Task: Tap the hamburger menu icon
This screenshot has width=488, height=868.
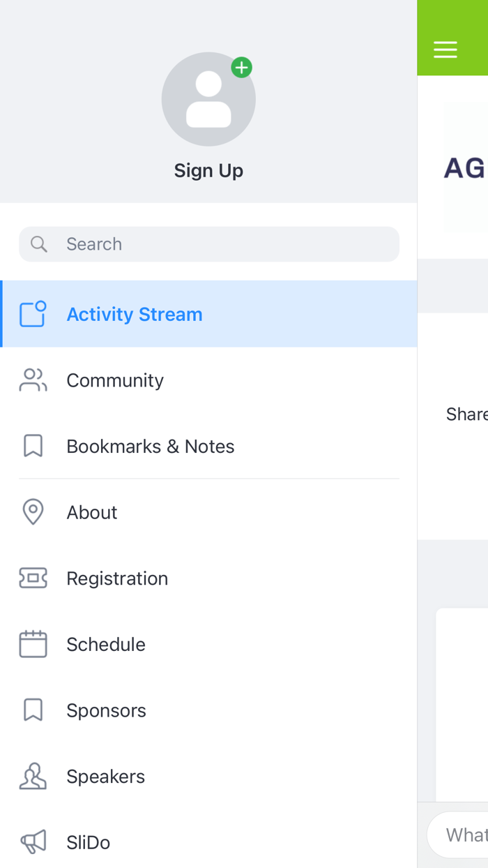Action: [445, 50]
